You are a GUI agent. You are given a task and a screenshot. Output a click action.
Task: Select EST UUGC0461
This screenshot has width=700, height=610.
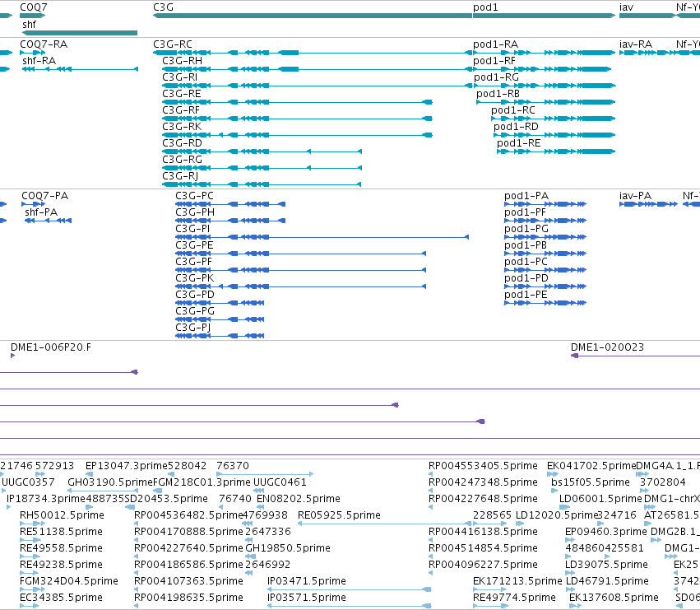coord(280,482)
